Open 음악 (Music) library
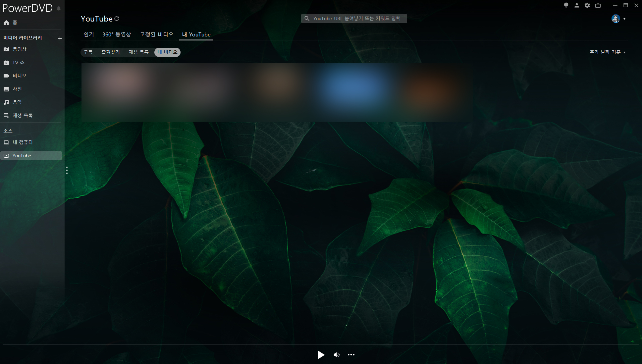The height and width of the screenshot is (364, 642). (13, 102)
